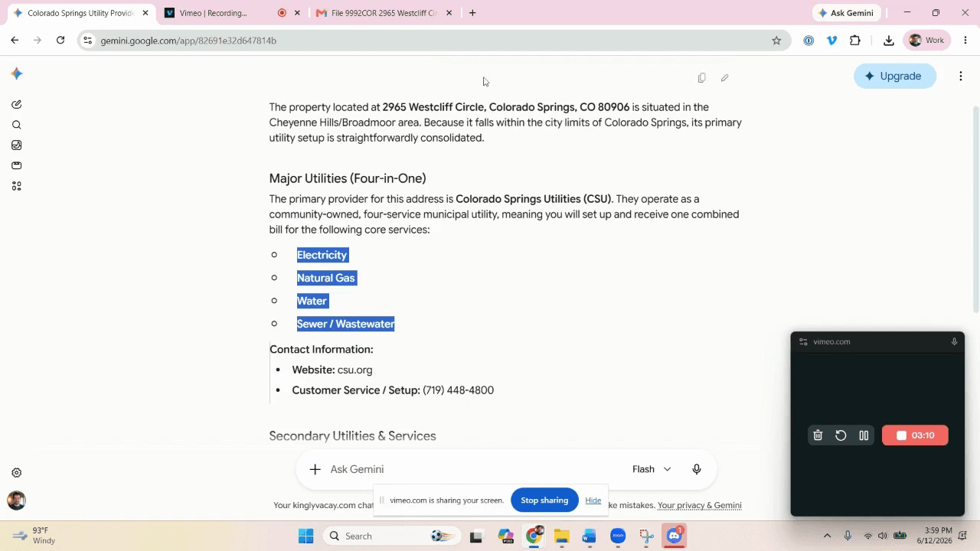Click the clock showing 3:59 PM

(939, 536)
